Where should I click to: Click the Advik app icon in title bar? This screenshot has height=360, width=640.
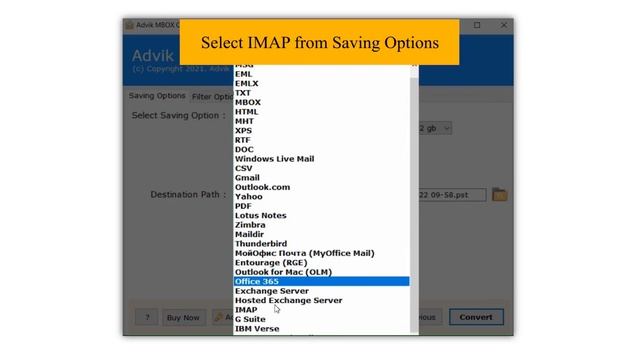(x=130, y=25)
